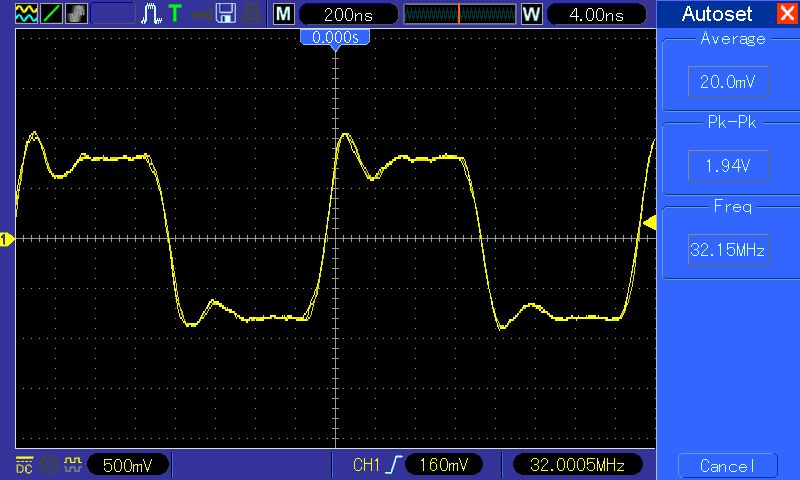
Task: Click the 4.00ns window timebase value
Action: (596, 14)
